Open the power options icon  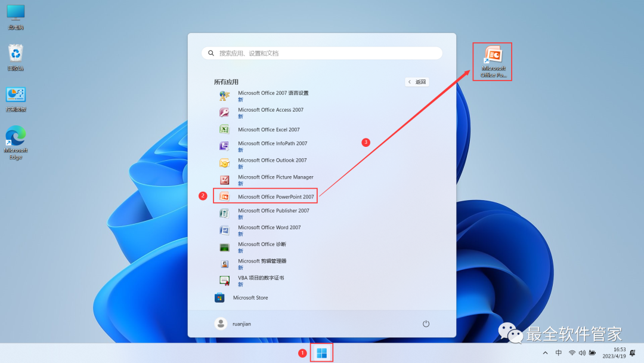426,324
